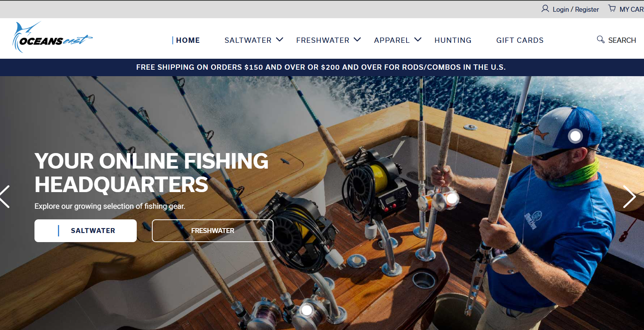Open the shopping cart icon
Screen dimensions: 644x330
pos(612,8)
